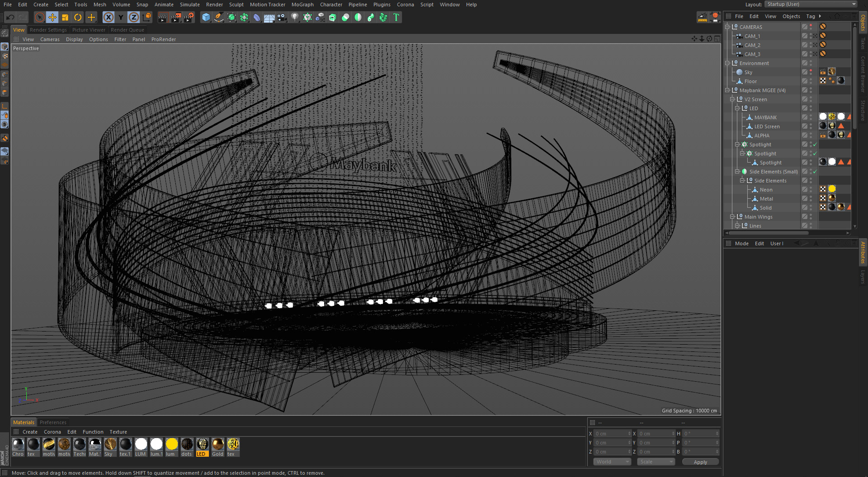Open the File menu
This screenshot has height=477, width=868.
tap(8, 5)
